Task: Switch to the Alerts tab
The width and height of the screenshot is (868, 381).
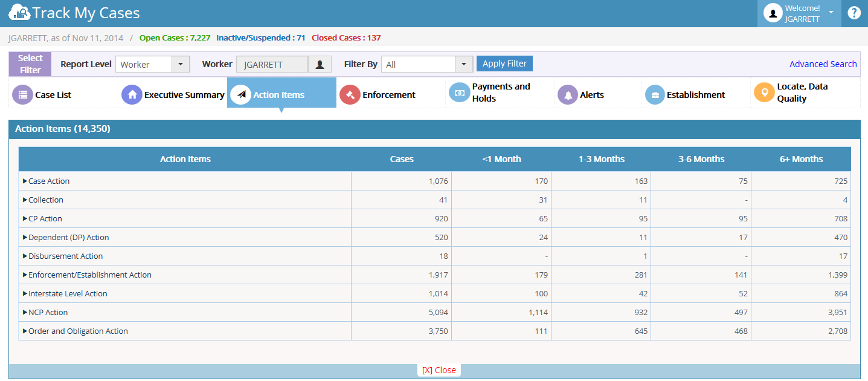Action: [x=598, y=93]
